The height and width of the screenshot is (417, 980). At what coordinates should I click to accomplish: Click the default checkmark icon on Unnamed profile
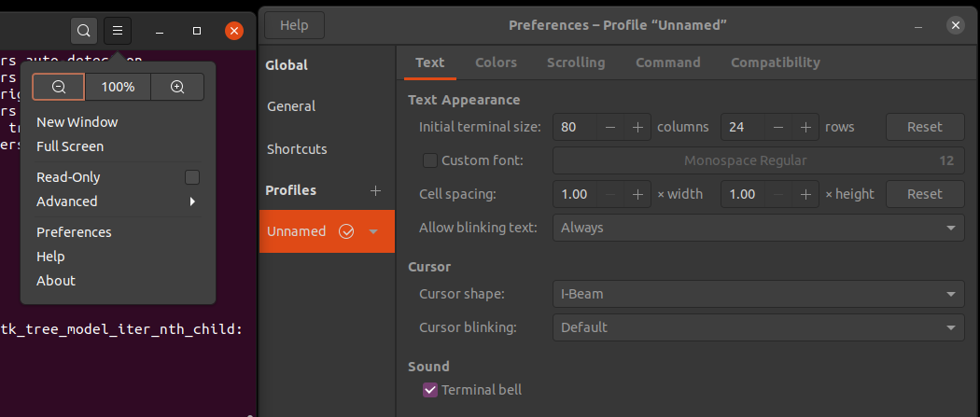click(x=346, y=231)
